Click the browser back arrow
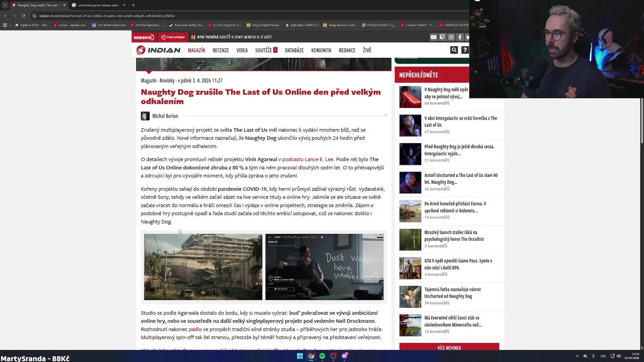 click(x=5, y=16)
